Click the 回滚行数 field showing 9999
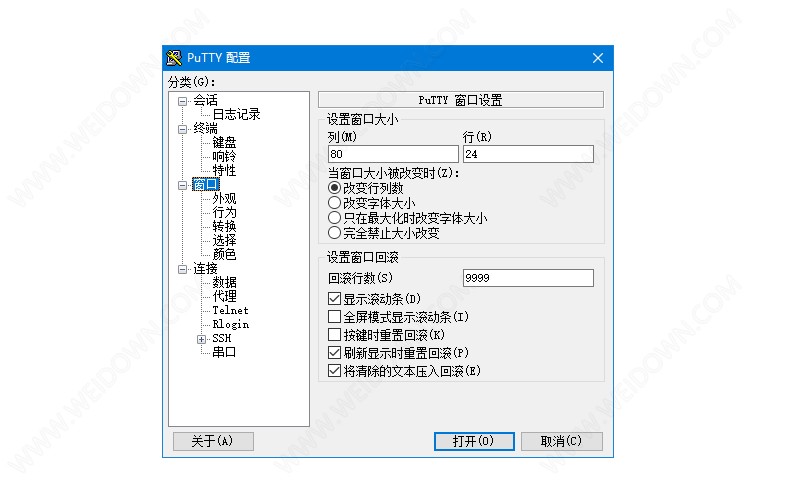 click(528, 278)
